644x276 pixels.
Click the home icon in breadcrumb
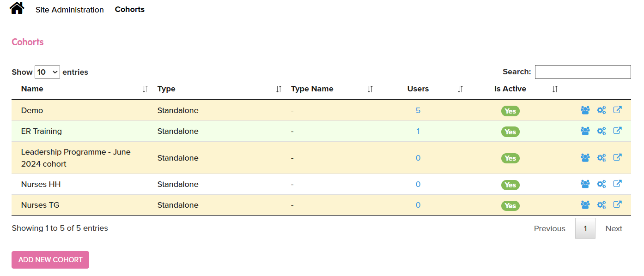pos(17,8)
